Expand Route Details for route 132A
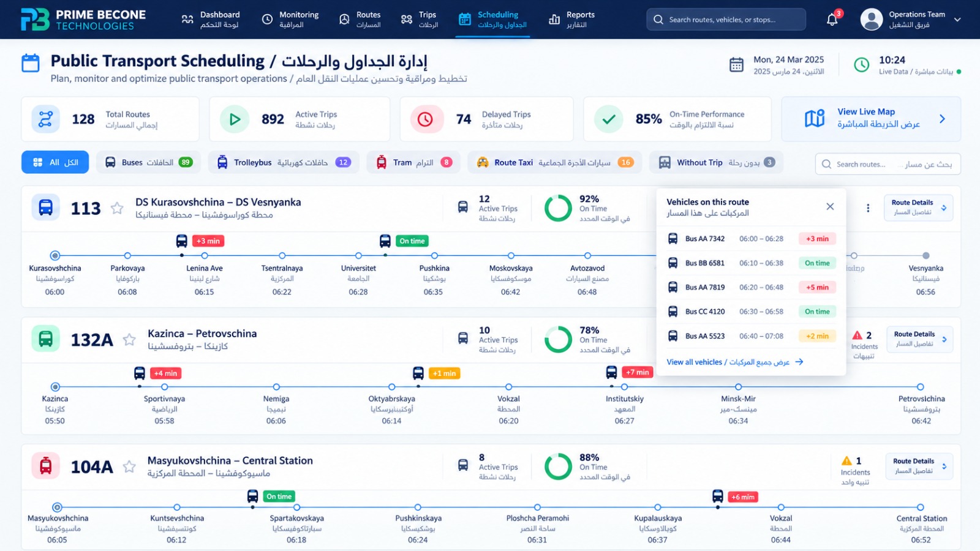This screenshot has height=551, width=980. (920, 339)
